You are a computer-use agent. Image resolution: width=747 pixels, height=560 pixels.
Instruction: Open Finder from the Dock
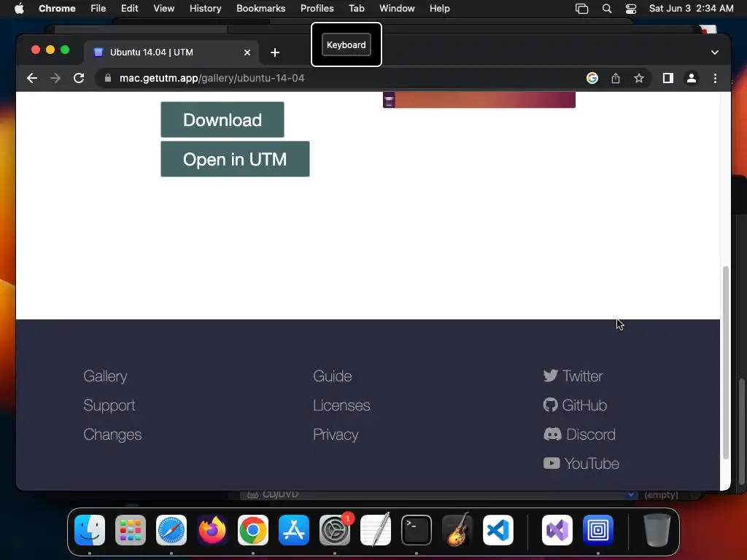(90, 530)
